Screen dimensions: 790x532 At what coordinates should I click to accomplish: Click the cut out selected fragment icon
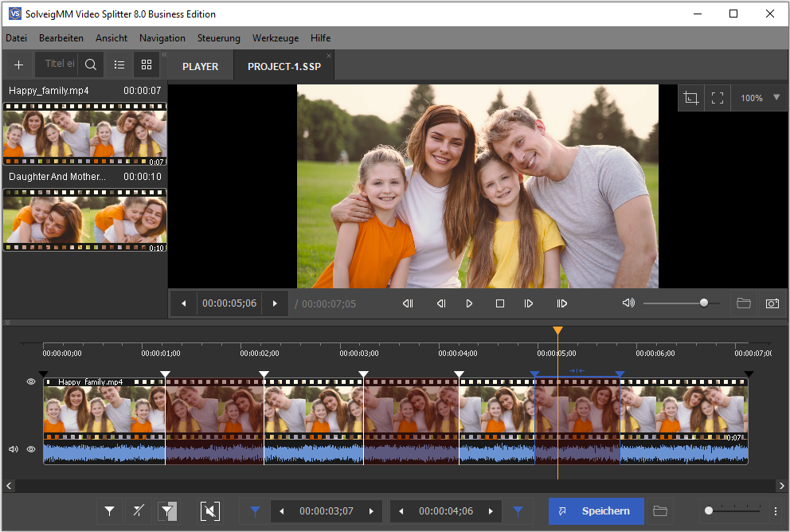[210, 511]
